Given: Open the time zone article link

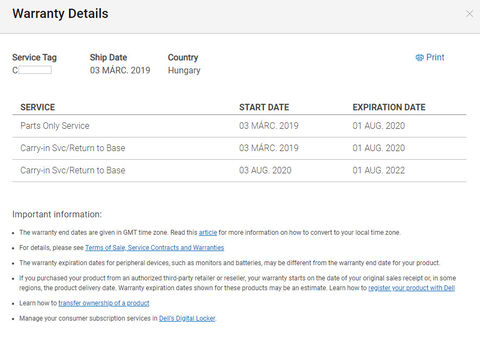Looking at the screenshot, I should pos(208,233).
